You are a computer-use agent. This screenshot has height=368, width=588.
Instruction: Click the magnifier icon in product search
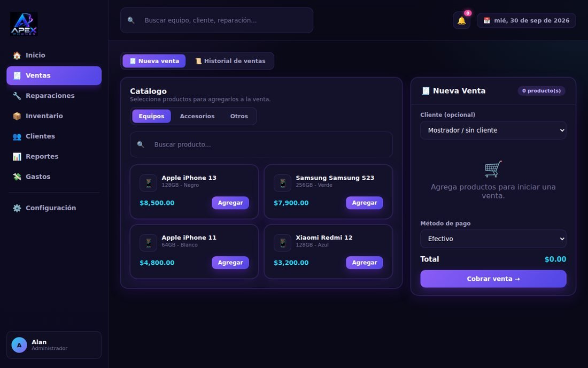(x=141, y=144)
